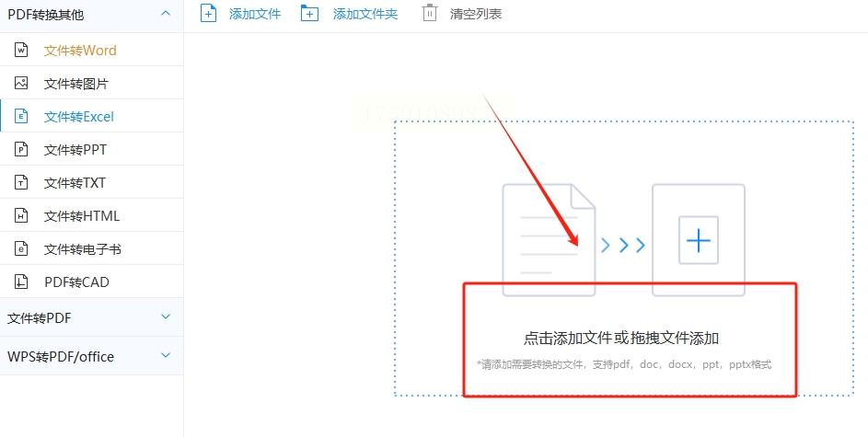Select the Excel file icon in sidebar
Image resolution: width=868 pixels, height=437 pixels.
[21, 117]
